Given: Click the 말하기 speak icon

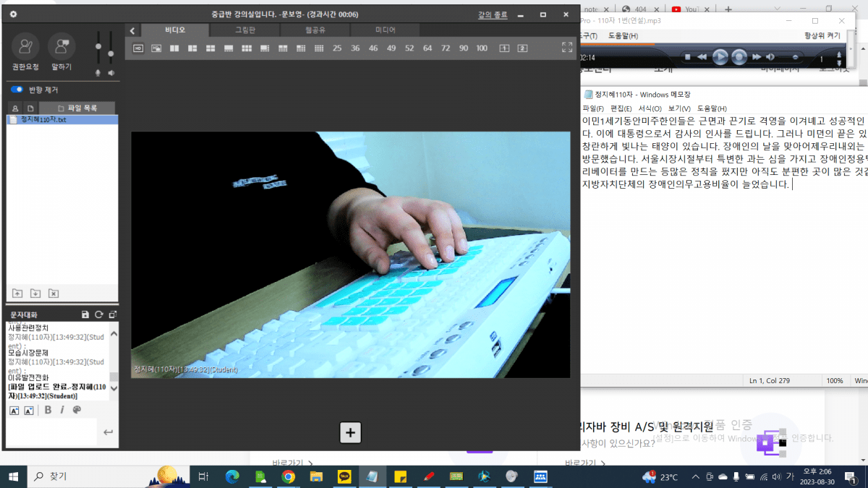Looking at the screenshot, I should [x=61, y=47].
